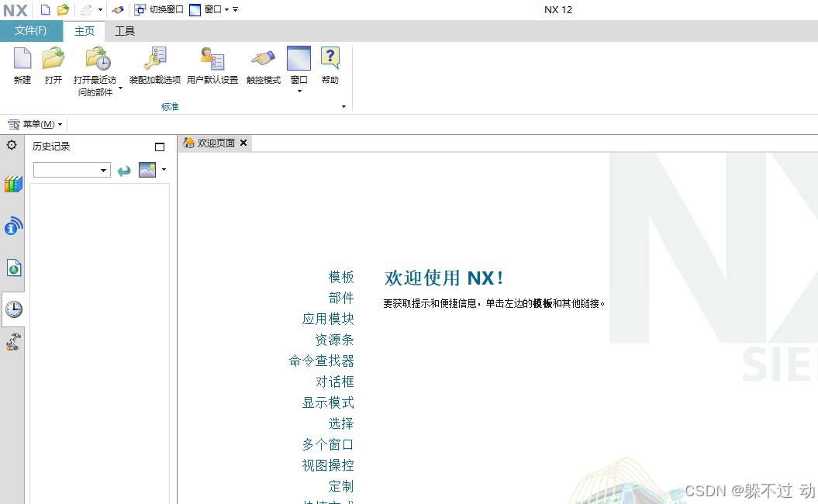The image size is (818, 504).
Task: Click the 资源条 link
Action: coord(334,340)
